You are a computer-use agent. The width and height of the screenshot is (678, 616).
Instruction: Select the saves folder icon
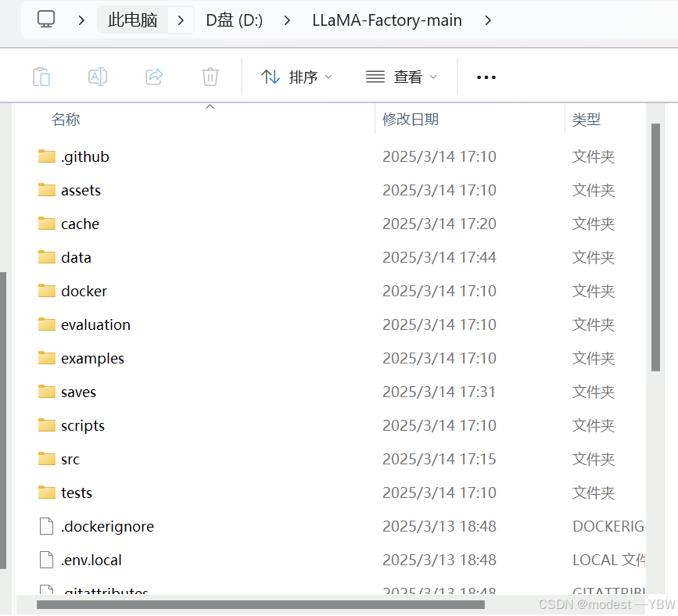click(47, 392)
